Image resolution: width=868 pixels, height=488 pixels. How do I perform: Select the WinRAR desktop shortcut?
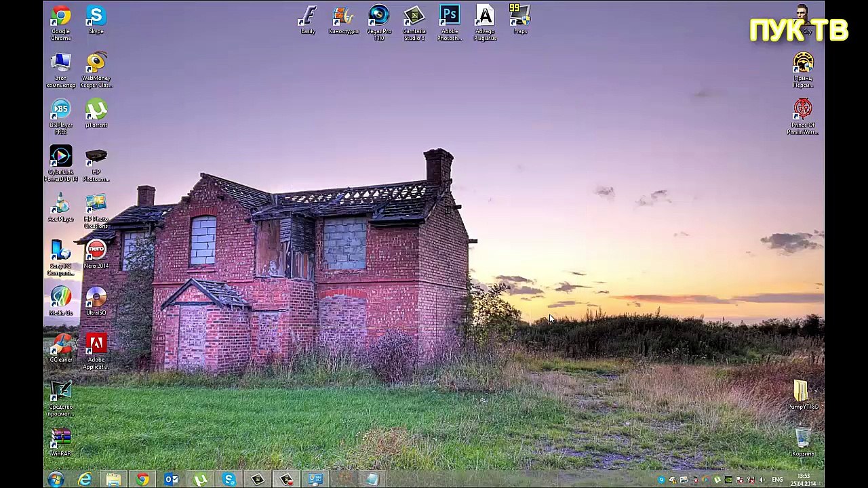(x=60, y=442)
